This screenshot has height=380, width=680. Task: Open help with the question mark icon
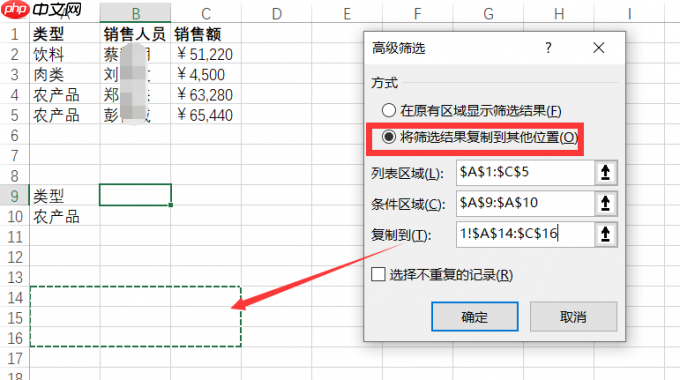click(549, 47)
